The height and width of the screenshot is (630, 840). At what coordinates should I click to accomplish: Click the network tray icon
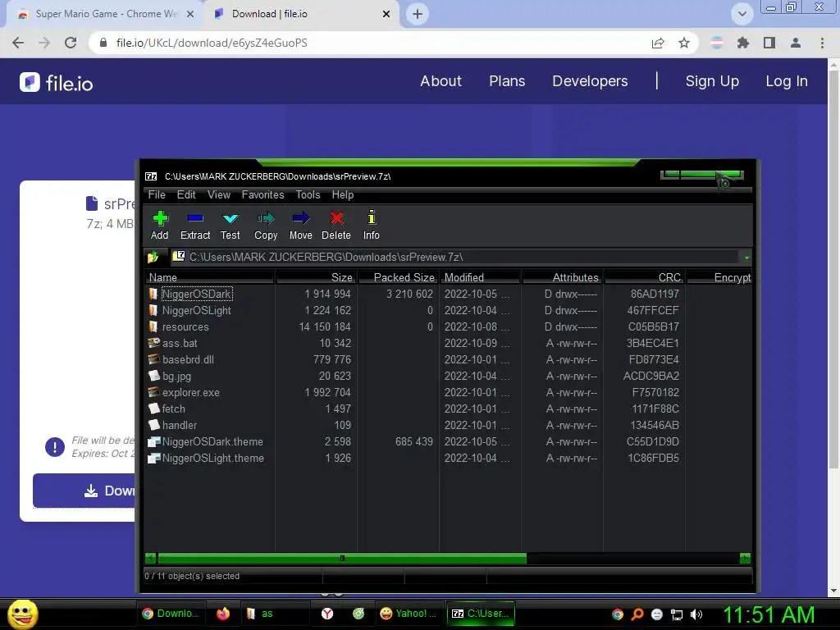677,614
